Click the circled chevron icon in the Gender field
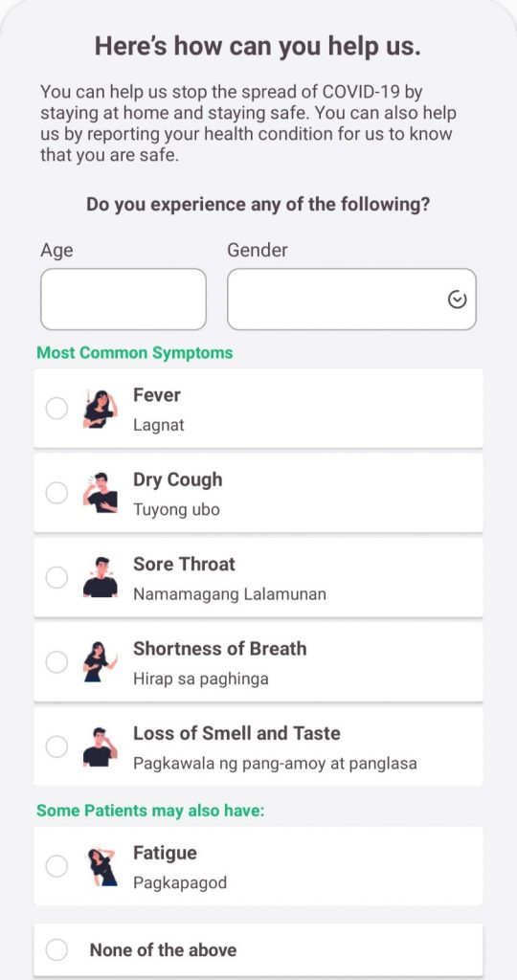This screenshot has height=980, width=517. 457,300
